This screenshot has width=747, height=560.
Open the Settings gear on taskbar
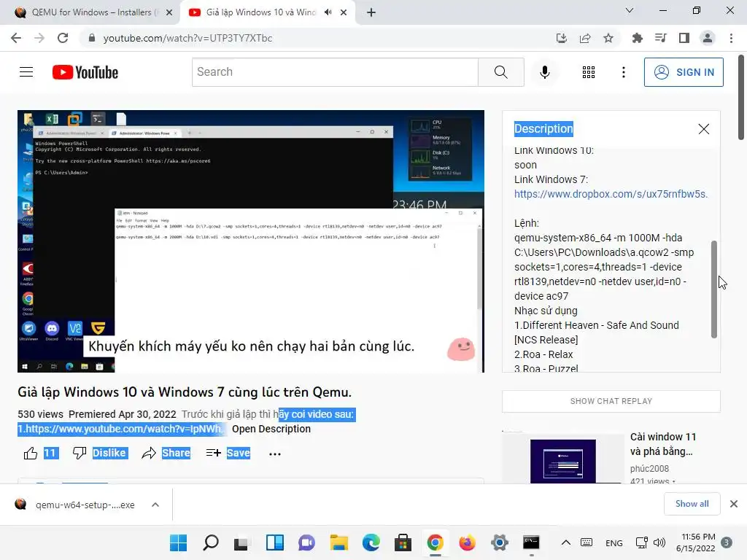point(499,542)
